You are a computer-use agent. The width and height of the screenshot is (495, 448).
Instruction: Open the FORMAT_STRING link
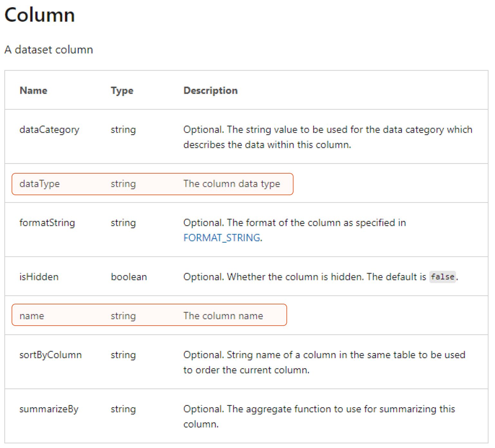tap(222, 238)
